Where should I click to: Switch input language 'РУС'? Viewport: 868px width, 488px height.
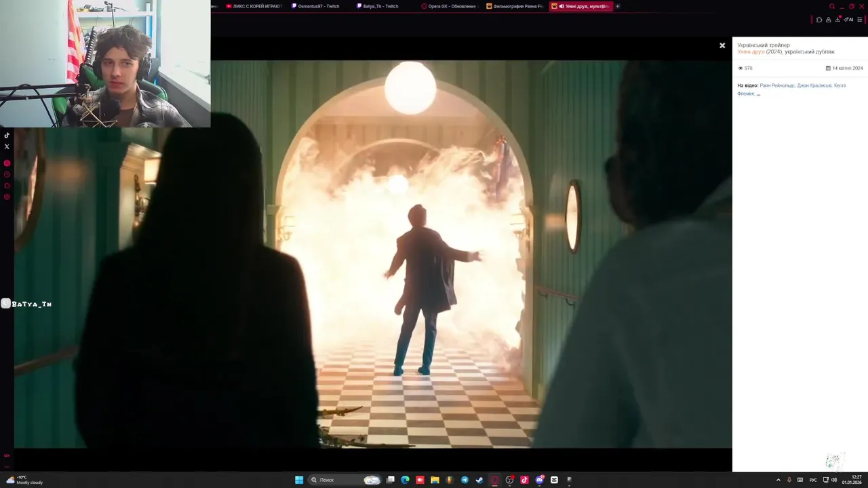pos(813,480)
